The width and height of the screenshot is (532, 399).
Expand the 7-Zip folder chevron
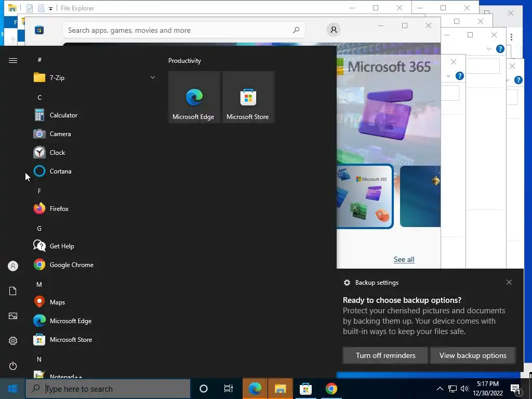[x=153, y=78]
